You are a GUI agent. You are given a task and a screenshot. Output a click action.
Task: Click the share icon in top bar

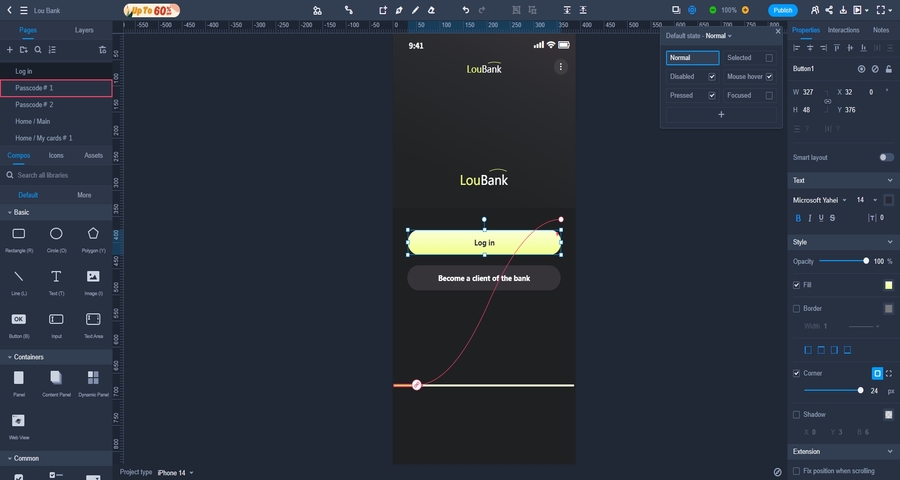[830, 10]
